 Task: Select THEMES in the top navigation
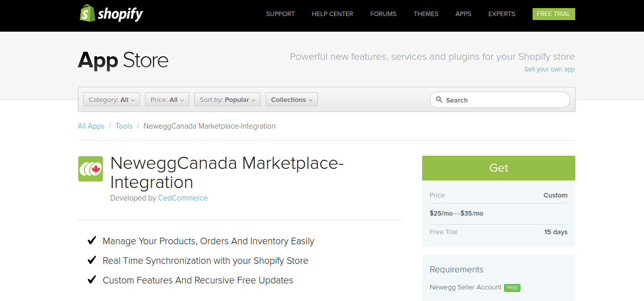click(426, 14)
